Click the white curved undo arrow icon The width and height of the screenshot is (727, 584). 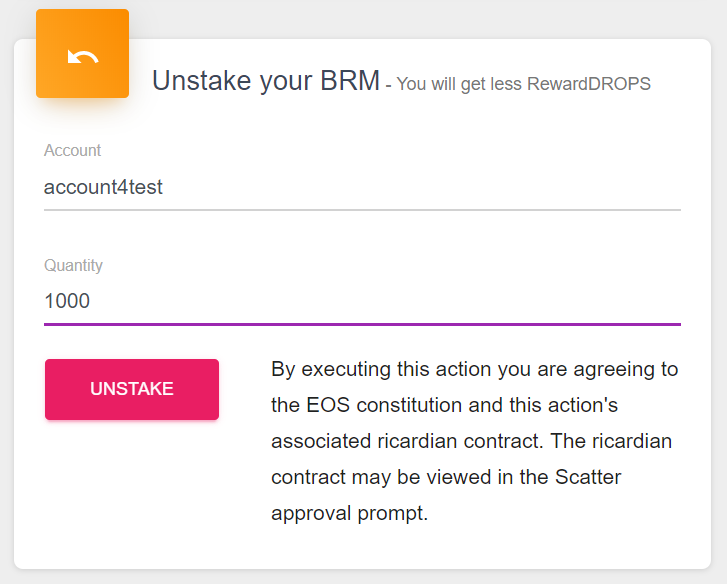(x=83, y=56)
